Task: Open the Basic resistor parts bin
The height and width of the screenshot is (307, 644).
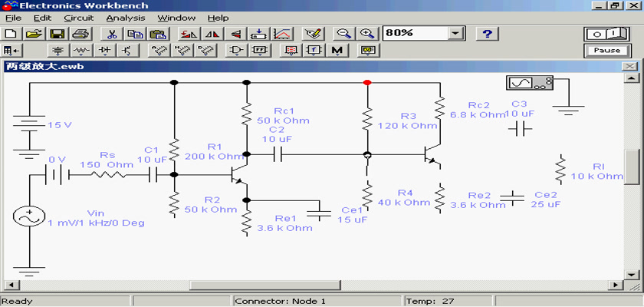Action: [81, 51]
